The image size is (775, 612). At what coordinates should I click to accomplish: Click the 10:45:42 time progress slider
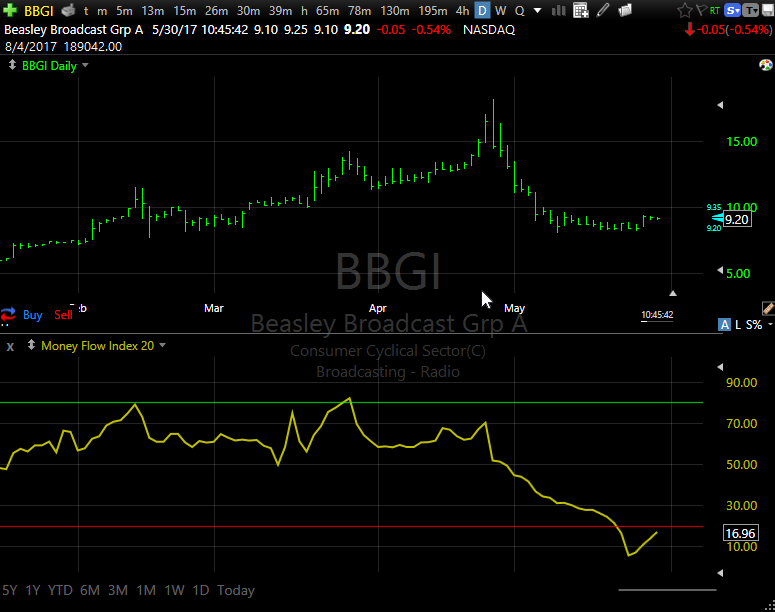tap(657, 315)
